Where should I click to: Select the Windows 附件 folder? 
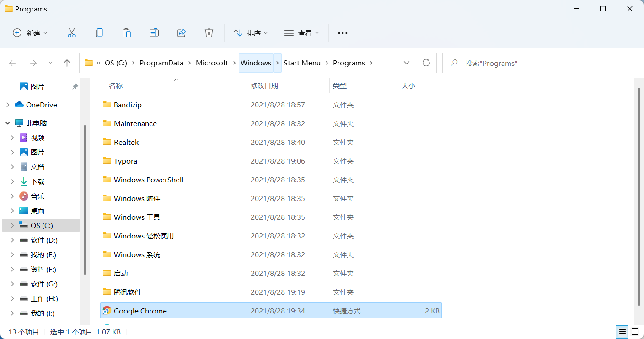click(271, 198)
